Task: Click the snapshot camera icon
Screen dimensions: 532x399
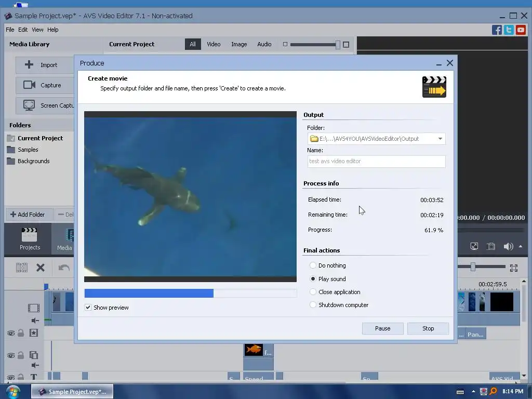Action: pyautogui.click(x=490, y=246)
